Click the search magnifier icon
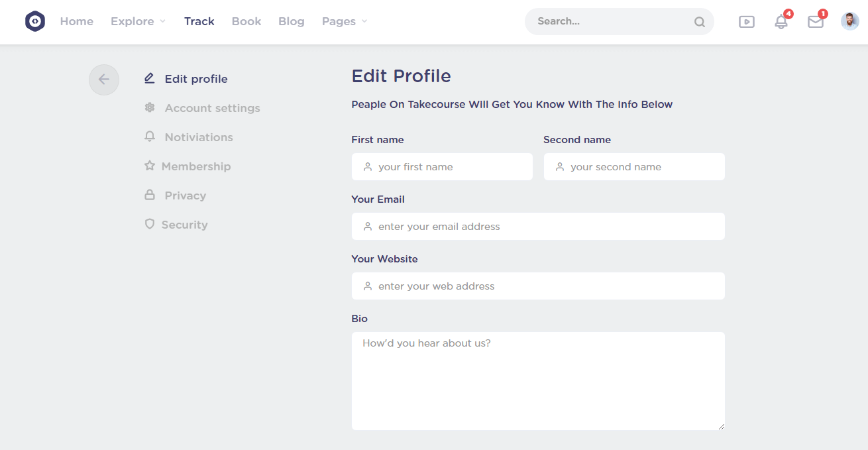Viewport: 868px width, 450px height. tap(699, 22)
